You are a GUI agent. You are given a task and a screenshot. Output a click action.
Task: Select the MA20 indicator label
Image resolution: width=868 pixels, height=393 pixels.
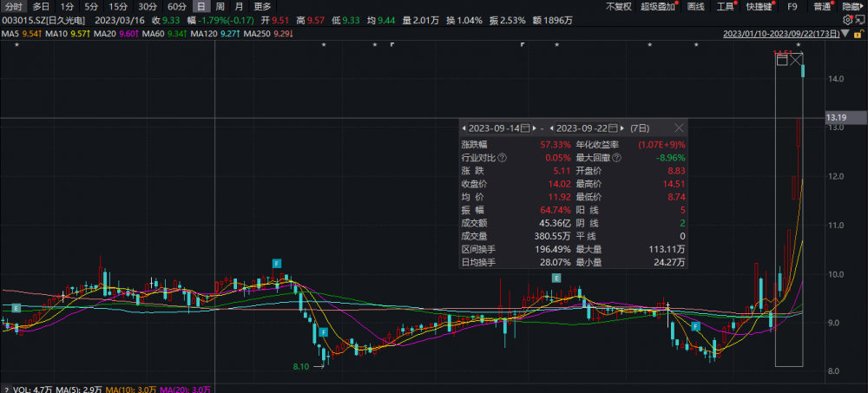tap(105, 35)
